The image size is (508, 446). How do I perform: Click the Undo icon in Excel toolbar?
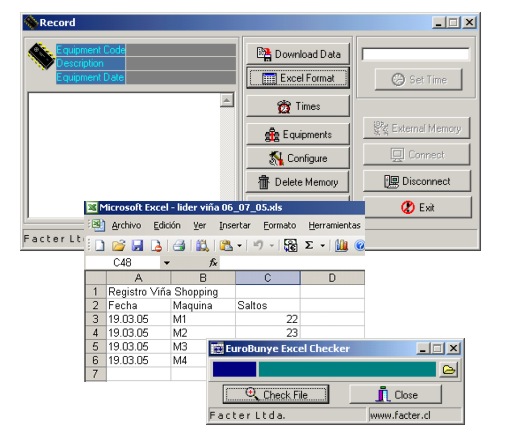[258, 246]
